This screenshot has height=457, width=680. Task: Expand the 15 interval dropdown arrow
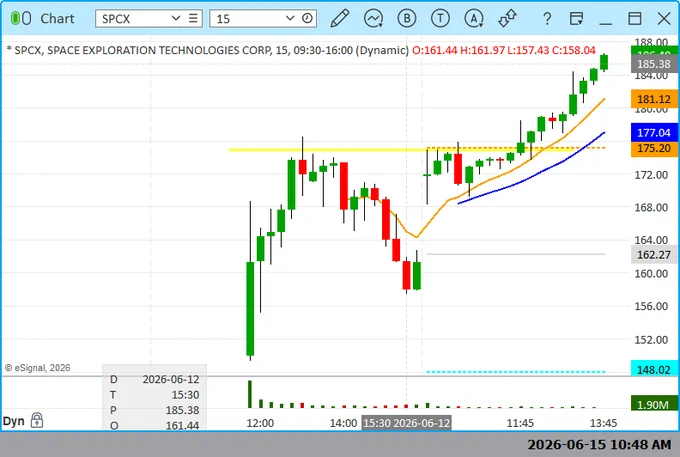click(x=290, y=18)
